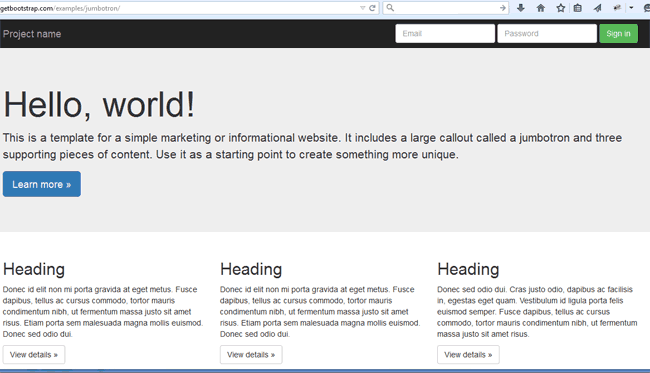Screen dimensions: 650x373
Task: Focus the browser search box
Action: 446,8
